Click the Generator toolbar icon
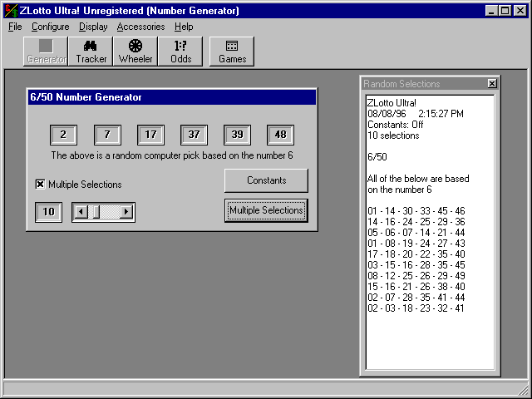 pos(47,51)
